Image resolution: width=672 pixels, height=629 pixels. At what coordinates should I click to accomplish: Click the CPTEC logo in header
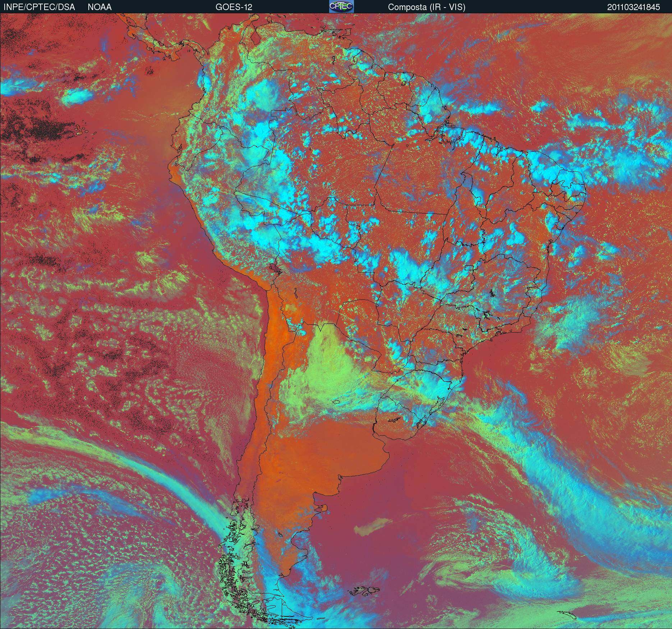[x=341, y=6]
